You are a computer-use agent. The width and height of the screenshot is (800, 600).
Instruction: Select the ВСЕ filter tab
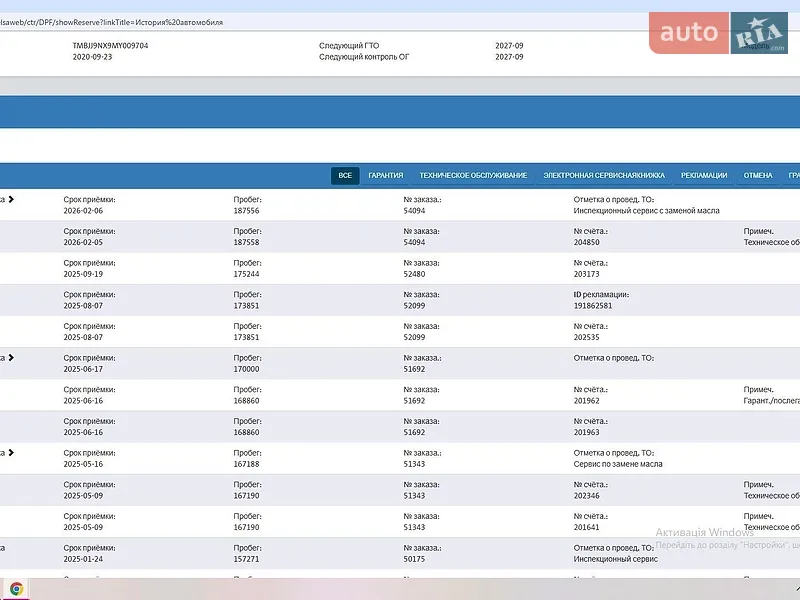pyautogui.click(x=345, y=176)
